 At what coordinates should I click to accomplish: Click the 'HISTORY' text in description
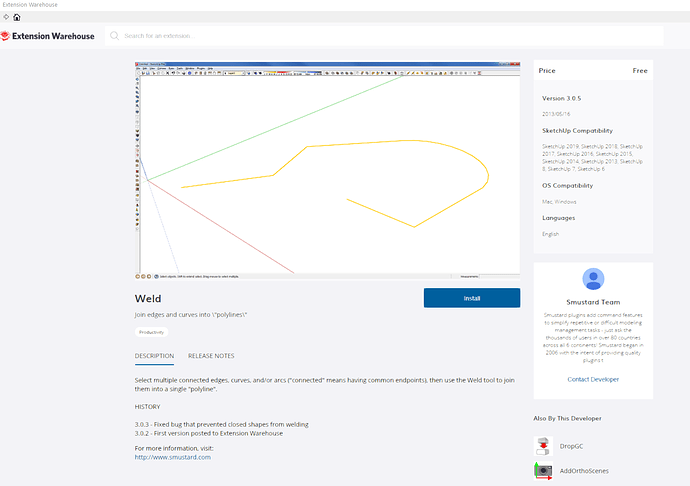pos(147,407)
